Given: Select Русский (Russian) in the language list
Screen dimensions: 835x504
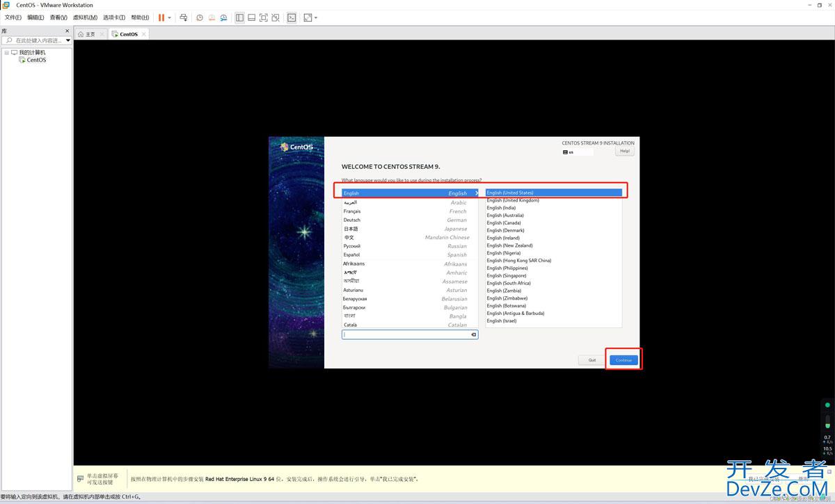Looking at the screenshot, I should click(411, 246).
